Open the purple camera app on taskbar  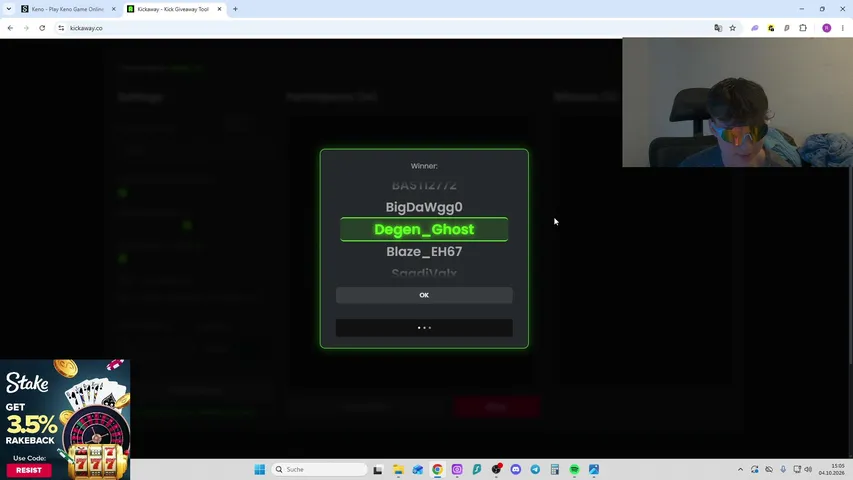tap(457, 469)
